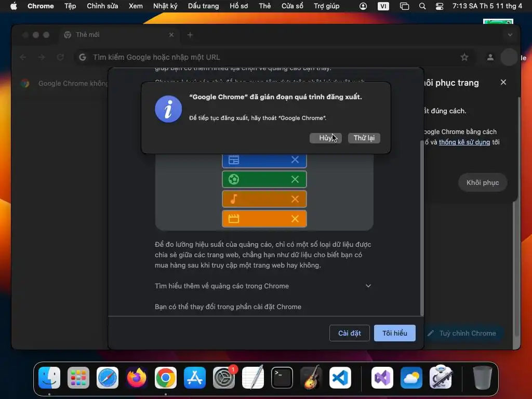
Task: Open Weather app from the dock
Action: pyautogui.click(x=411, y=378)
